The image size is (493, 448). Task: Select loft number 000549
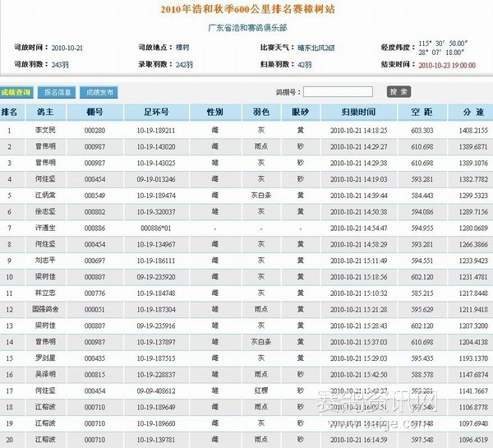pos(94,196)
